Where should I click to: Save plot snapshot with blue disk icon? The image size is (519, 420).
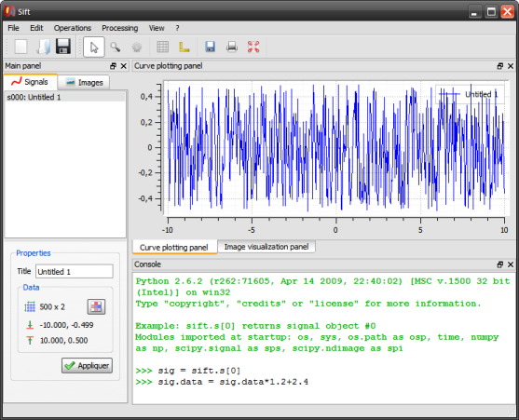pyautogui.click(x=211, y=47)
